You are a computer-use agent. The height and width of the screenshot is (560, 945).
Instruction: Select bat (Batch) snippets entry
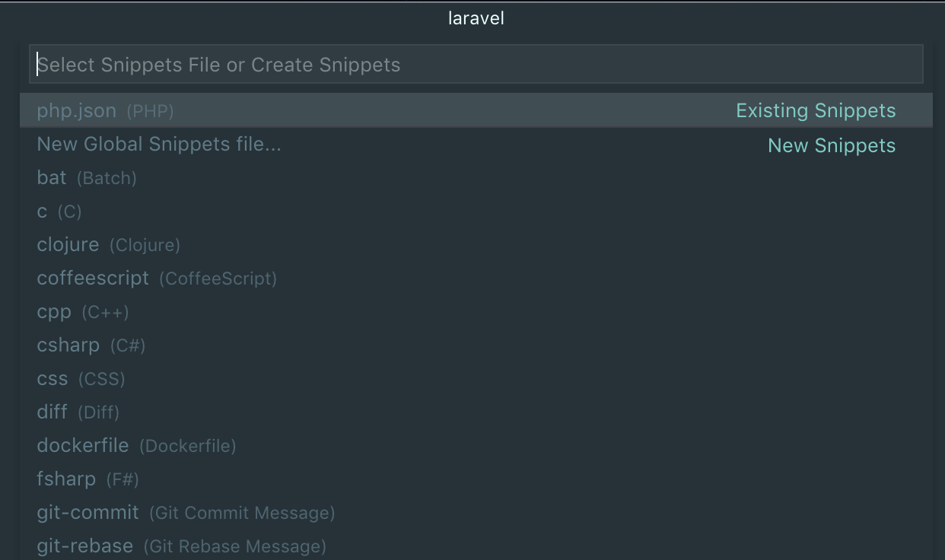point(87,178)
